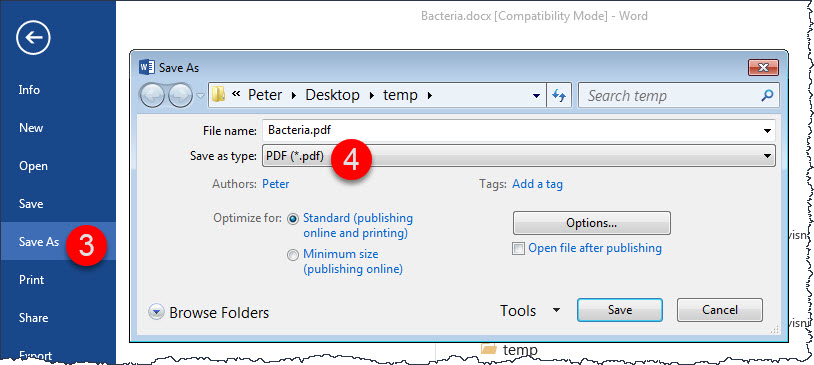Click the refresh icon beside address bar
The width and height of the screenshot is (814, 365).
click(x=559, y=96)
